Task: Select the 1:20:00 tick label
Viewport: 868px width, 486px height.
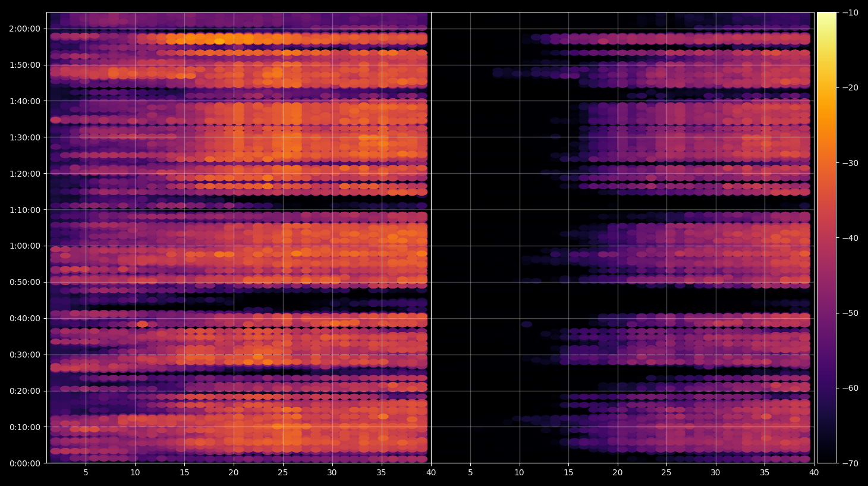Action: 24,174
